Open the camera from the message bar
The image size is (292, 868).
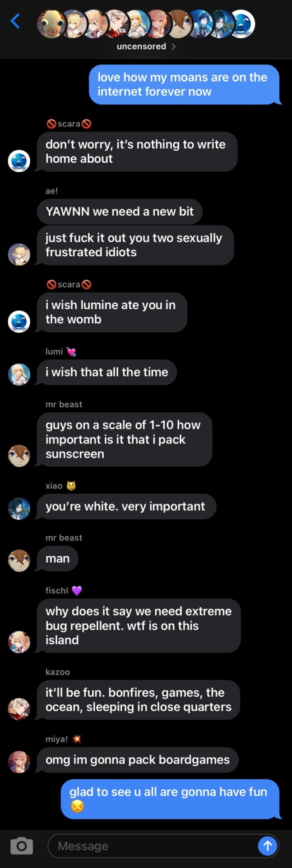pyautogui.click(x=21, y=846)
